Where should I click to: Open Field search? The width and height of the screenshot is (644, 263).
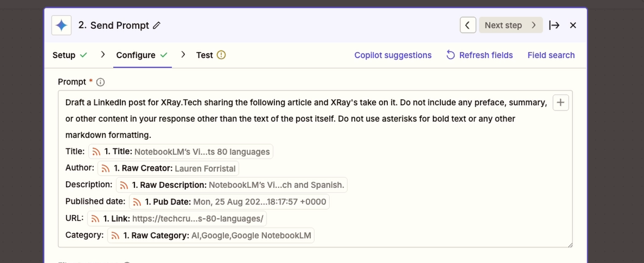click(x=551, y=55)
